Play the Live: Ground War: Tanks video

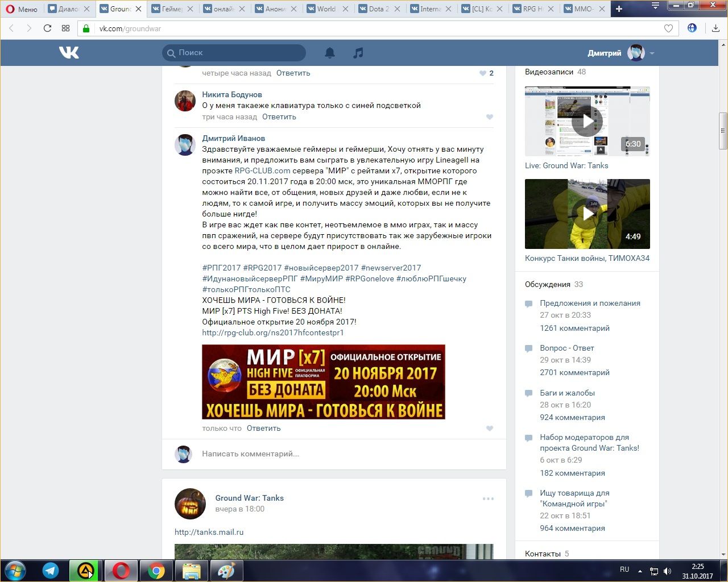pos(587,121)
